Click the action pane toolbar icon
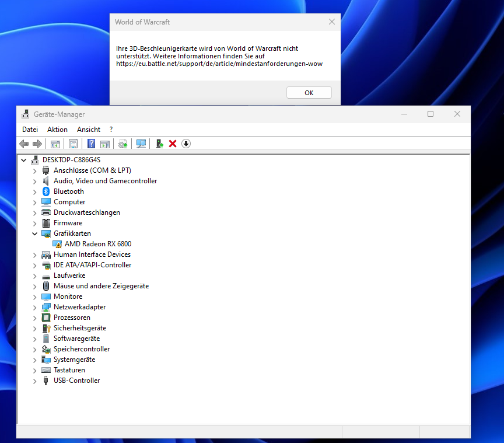This screenshot has width=504, height=443. [x=105, y=144]
